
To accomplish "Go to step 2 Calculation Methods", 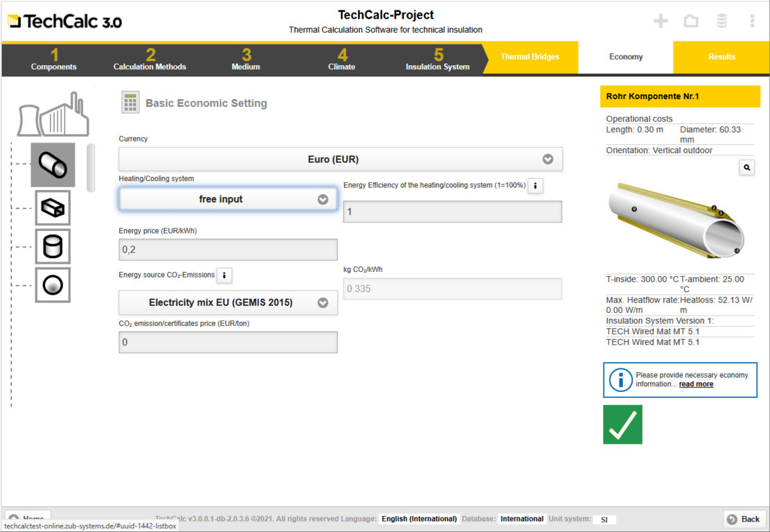I will [150, 60].
